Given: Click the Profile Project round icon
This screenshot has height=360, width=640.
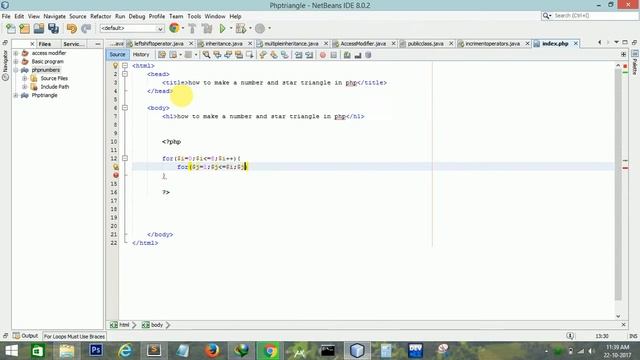Looking at the screenshot, I should tap(260, 28).
